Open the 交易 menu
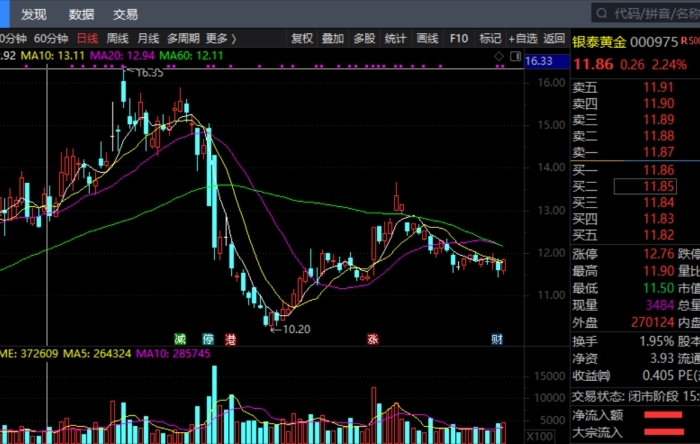Viewport: 700px width, 444px height. pyautogui.click(x=125, y=14)
